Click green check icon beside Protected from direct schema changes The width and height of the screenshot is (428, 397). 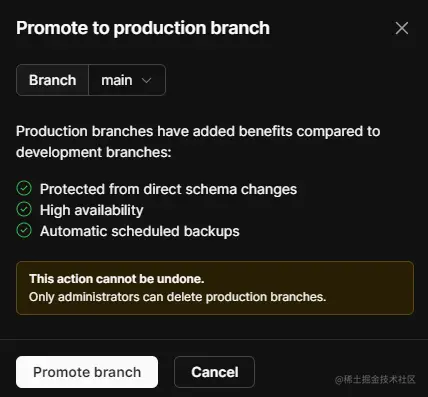24,188
